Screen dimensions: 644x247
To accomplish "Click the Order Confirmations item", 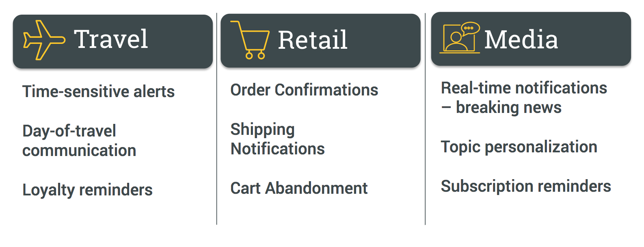I will (304, 90).
